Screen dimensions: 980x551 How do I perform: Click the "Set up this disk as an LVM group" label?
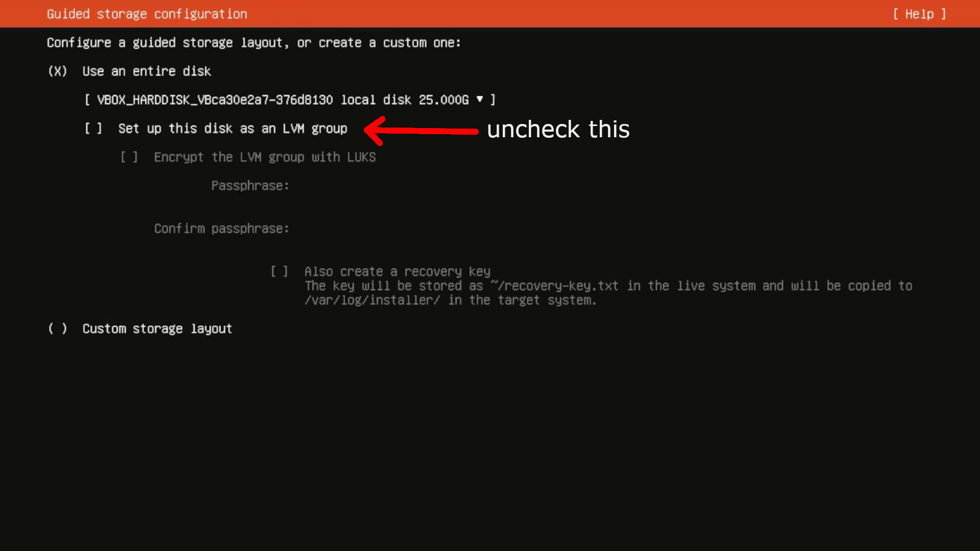pos(233,129)
